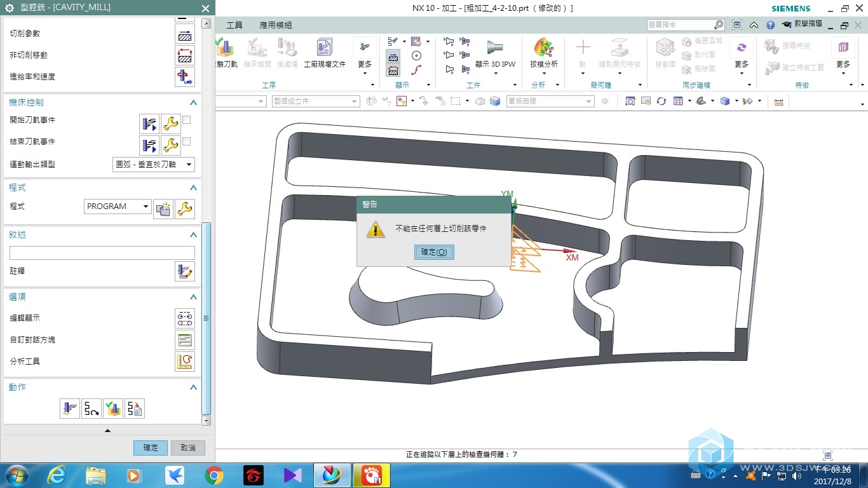Image resolution: width=868 pixels, height=488 pixels.
Task: Enable the 結束刀軌事件 checkbox
Action: 187,142
